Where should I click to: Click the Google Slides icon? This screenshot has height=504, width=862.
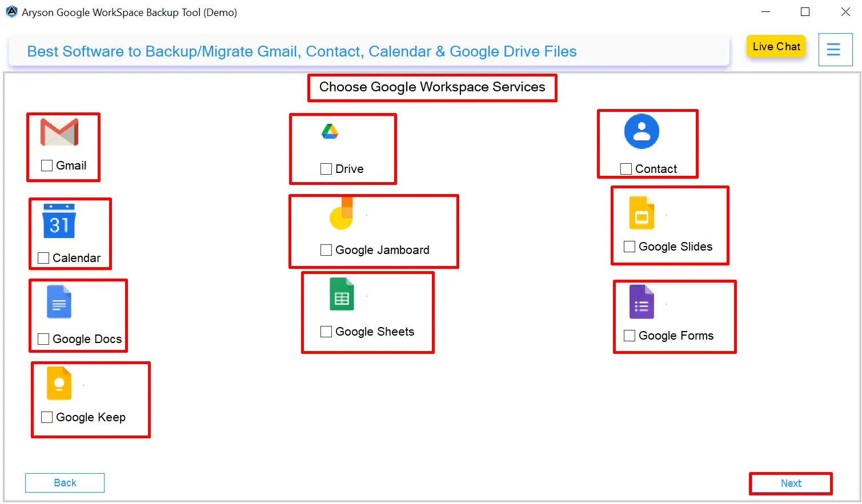pyautogui.click(x=642, y=212)
